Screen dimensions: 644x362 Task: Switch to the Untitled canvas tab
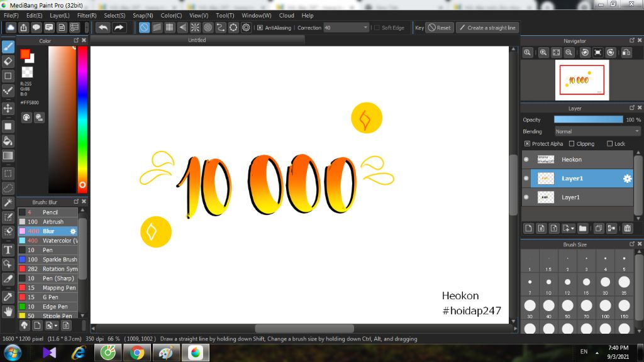pyautogui.click(x=197, y=40)
